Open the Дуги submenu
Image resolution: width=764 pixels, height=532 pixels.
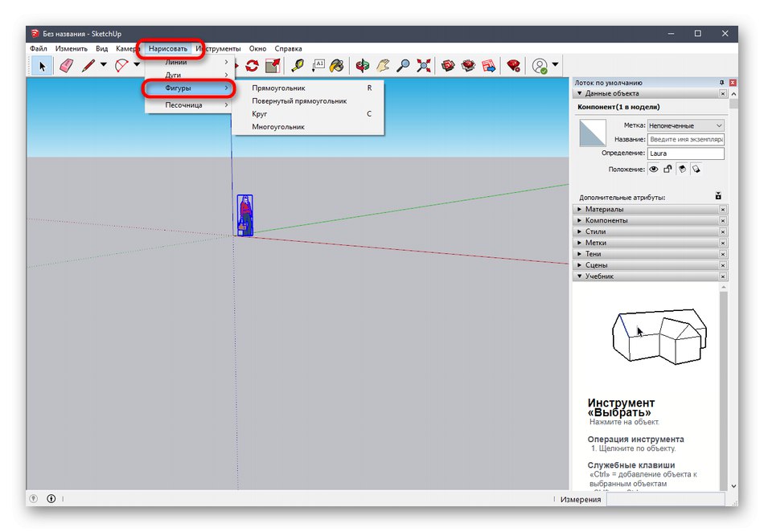pyautogui.click(x=190, y=75)
